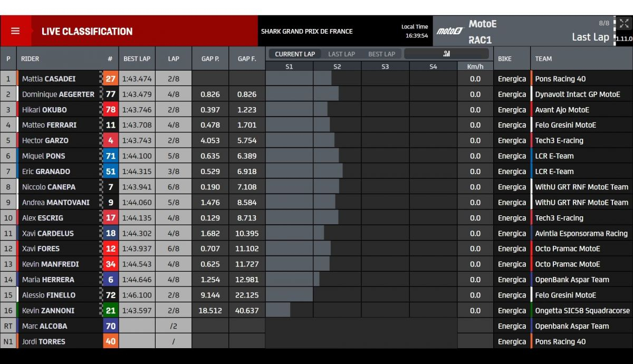
Task: Click the gap value 4.053
Action: [210, 140]
